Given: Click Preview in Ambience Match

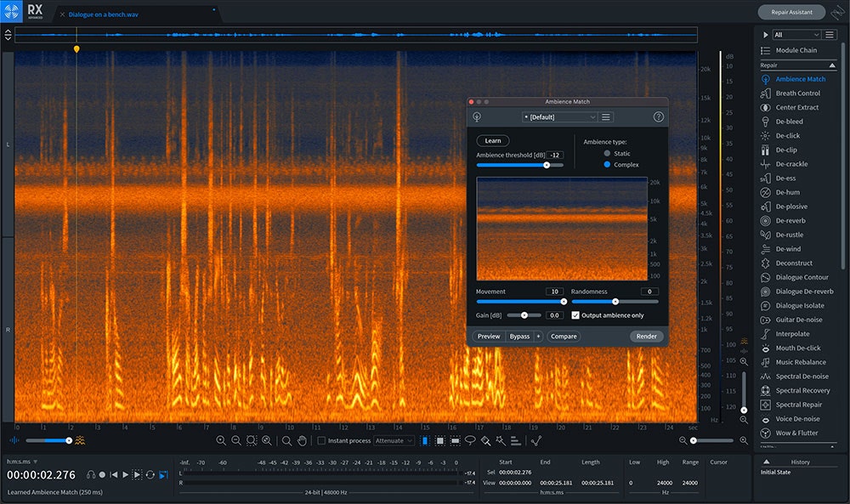Looking at the screenshot, I should [489, 337].
